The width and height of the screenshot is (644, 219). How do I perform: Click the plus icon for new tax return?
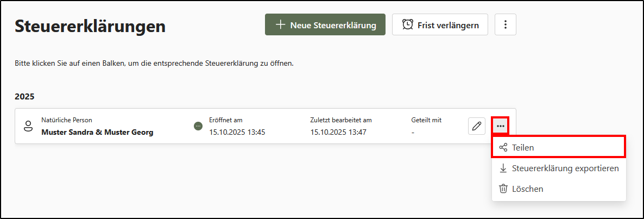pyautogui.click(x=280, y=24)
